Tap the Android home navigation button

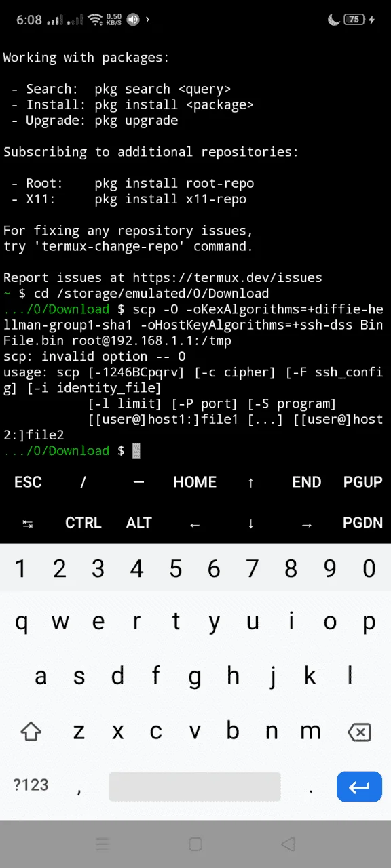pos(195,844)
